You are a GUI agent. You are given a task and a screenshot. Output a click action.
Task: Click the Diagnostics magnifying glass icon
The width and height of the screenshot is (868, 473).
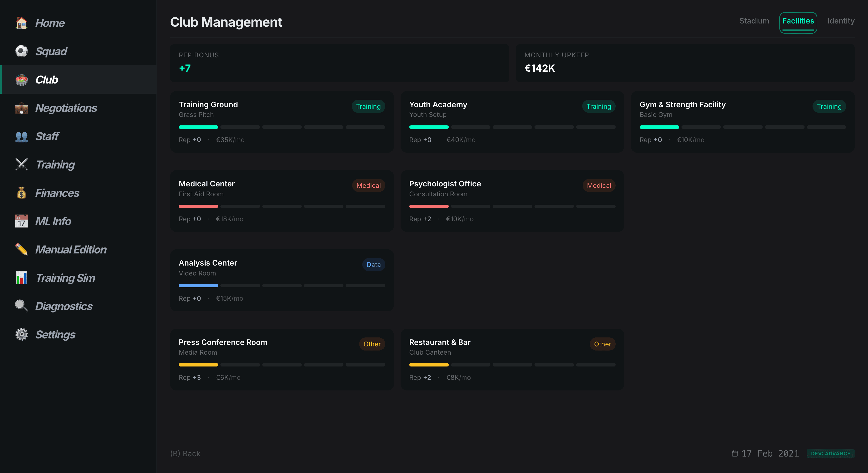22,306
